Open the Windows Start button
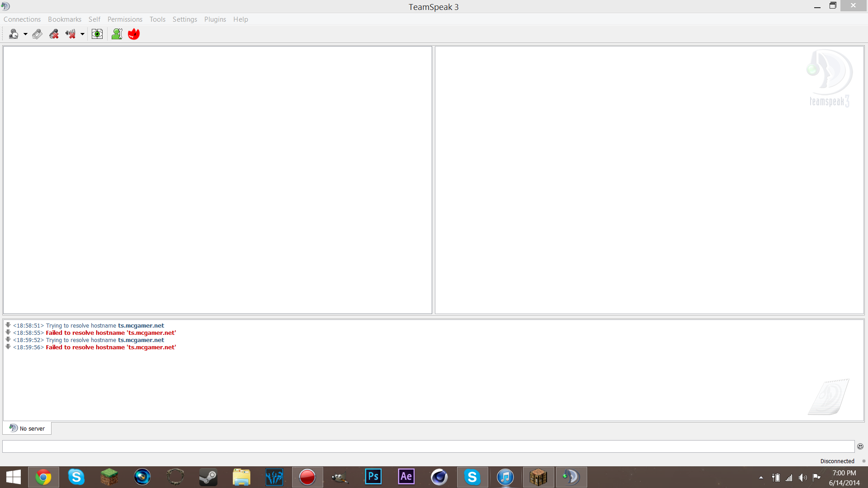Image resolution: width=868 pixels, height=488 pixels. pyautogui.click(x=14, y=477)
